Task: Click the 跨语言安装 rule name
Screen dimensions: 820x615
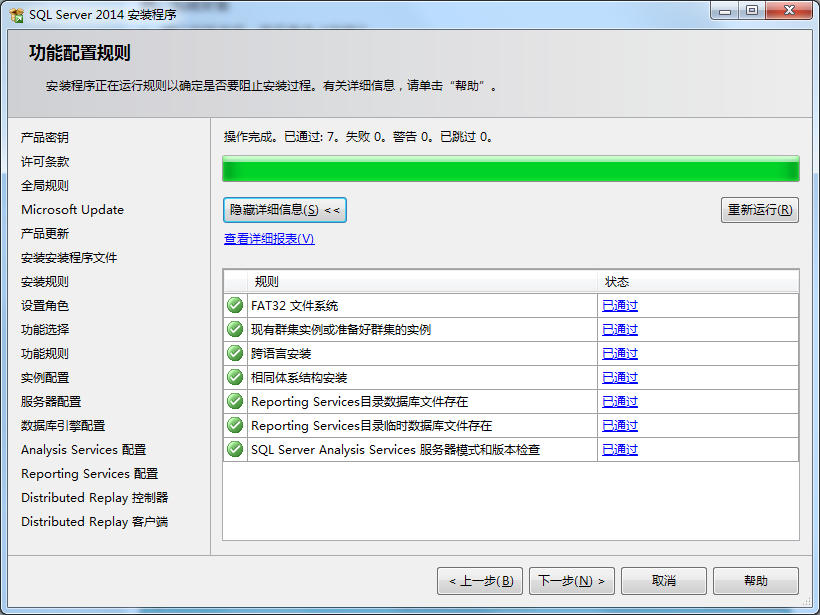Action: pos(281,354)
